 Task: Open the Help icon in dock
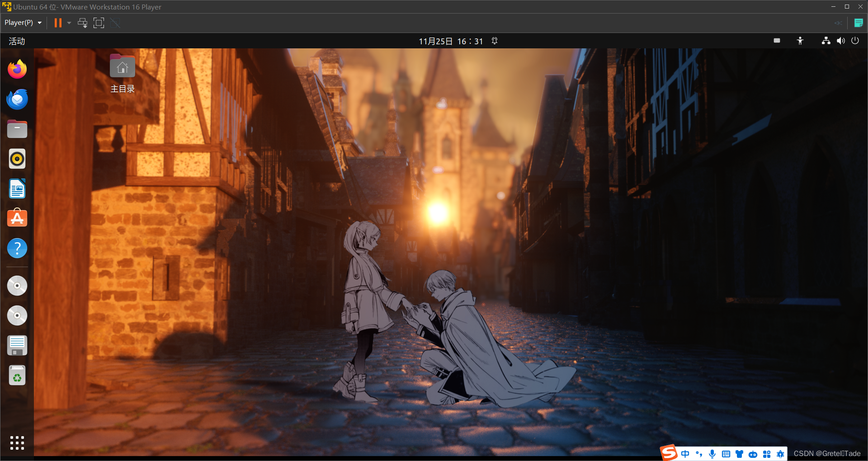(x=17, y=248)
